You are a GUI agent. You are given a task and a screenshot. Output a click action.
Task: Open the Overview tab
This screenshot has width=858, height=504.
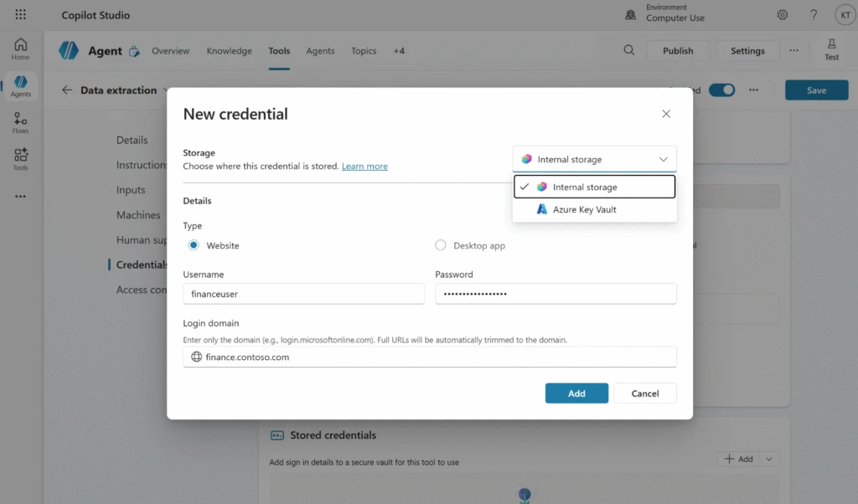(x=170, y=50)
